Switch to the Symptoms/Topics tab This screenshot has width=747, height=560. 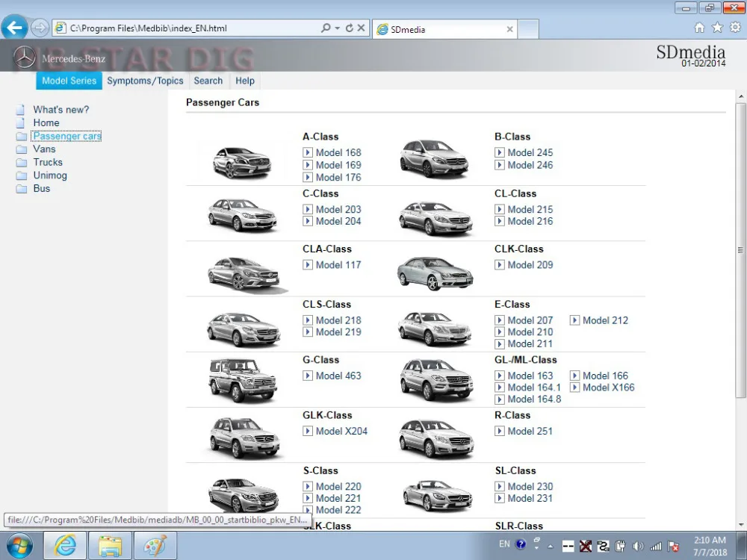click(145, 81)
